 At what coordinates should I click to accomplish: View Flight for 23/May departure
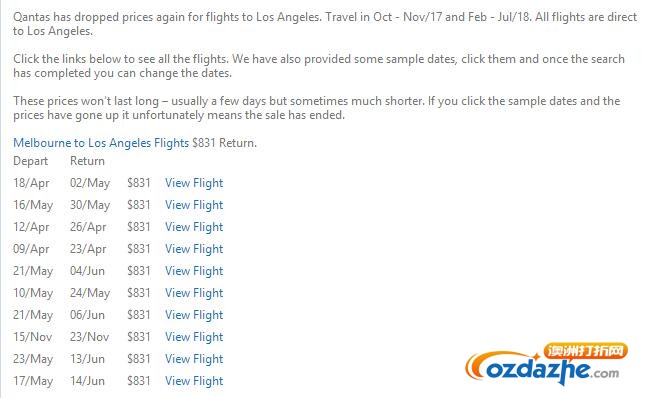[194, 359]
